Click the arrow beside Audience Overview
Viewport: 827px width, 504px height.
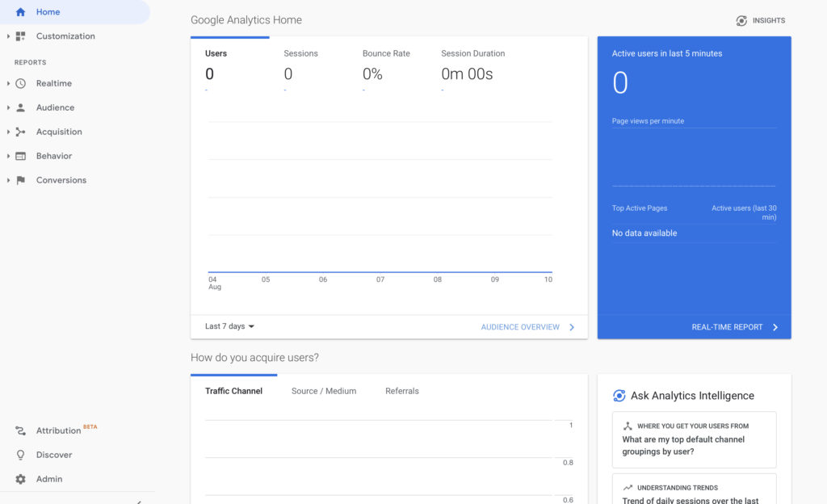click(x=572, y=327)
